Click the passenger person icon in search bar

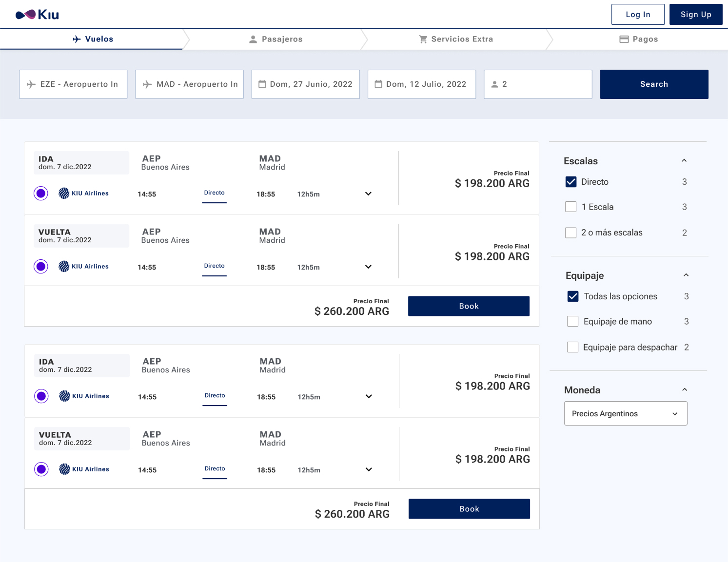[494, 84]
